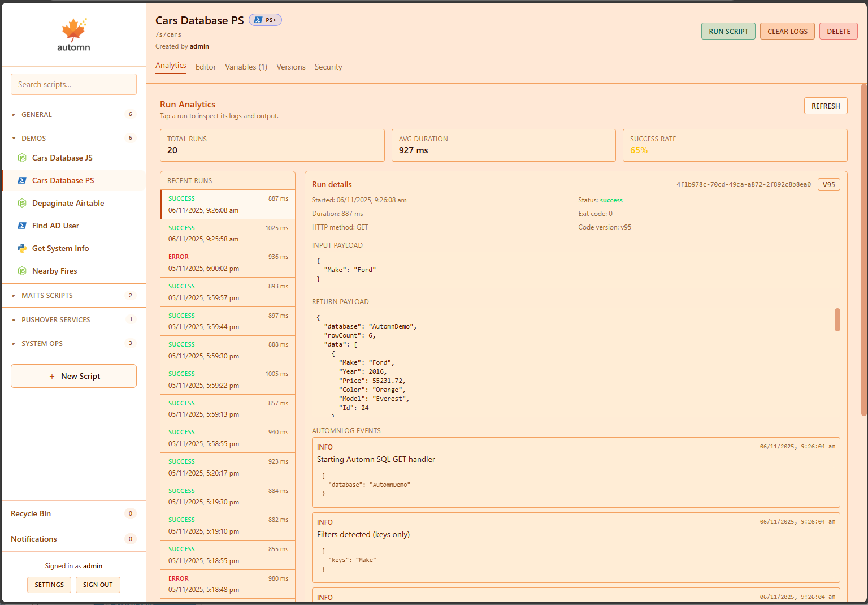Click the V95 version badge

tap(829, 184)
